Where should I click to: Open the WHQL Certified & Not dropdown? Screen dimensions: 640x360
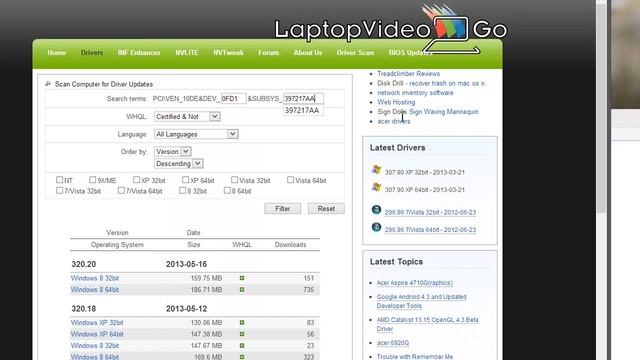click(187, 116)
